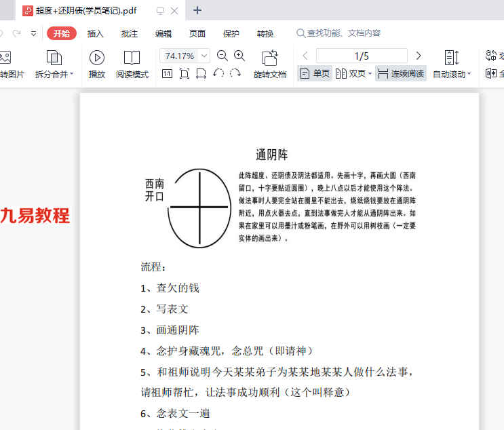Fit the page to window
This screenshot has height=430, width=504.
click(185, 74)
